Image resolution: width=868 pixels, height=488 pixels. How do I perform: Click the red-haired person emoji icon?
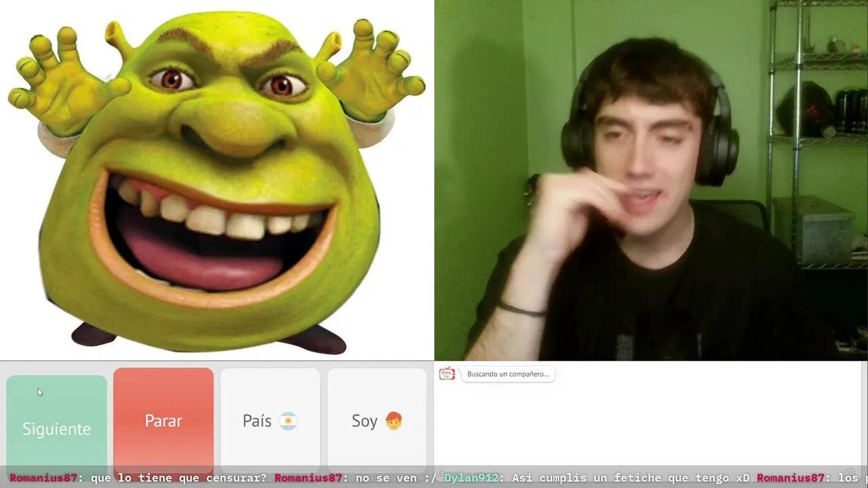(393, 421)
